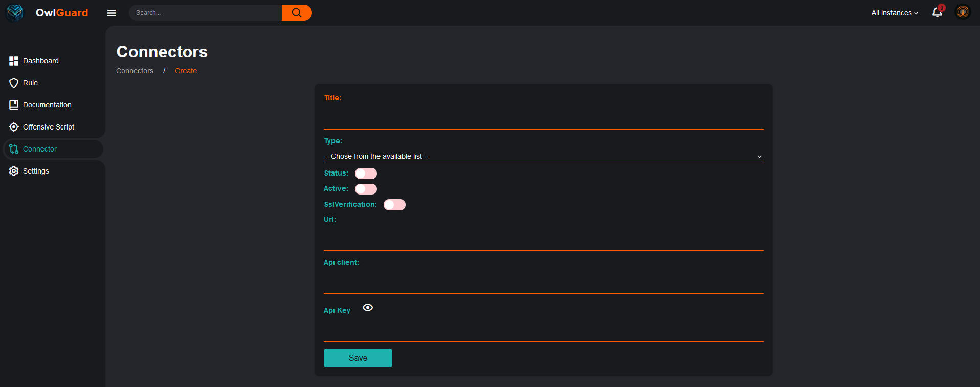Click the orange search magnifier button
The image size is (980, 387).
(x=297, y=13)
